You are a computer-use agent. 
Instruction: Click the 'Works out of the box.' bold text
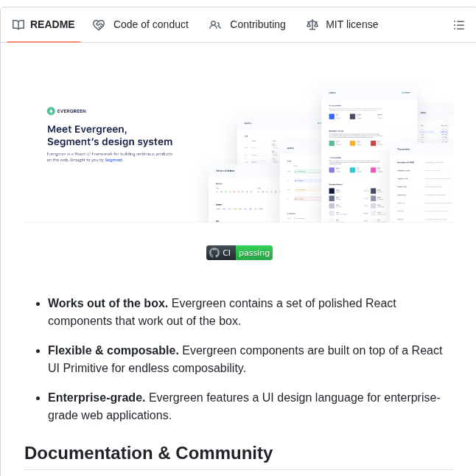(x=108, y=304)
